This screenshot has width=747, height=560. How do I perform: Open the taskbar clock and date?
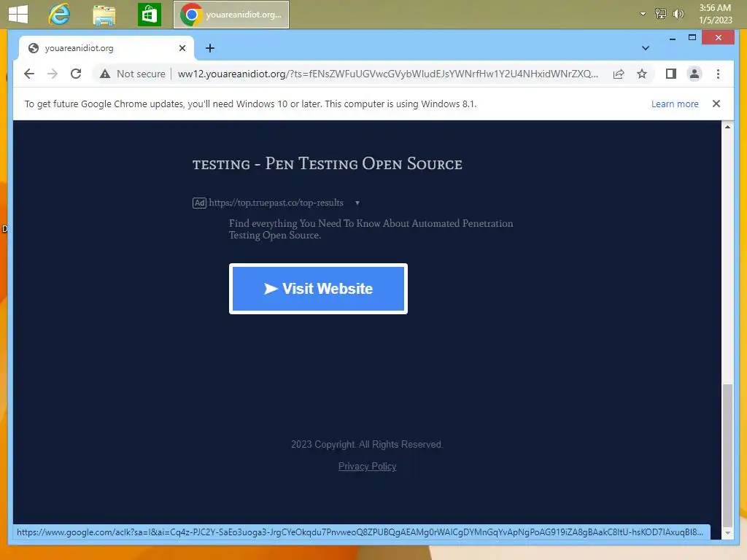tap(715, 14)
